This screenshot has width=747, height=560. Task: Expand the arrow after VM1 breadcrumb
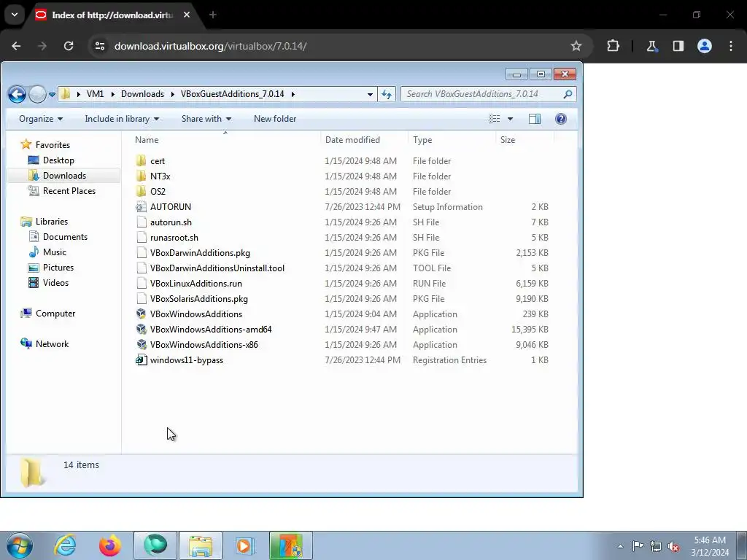[113, 94]
